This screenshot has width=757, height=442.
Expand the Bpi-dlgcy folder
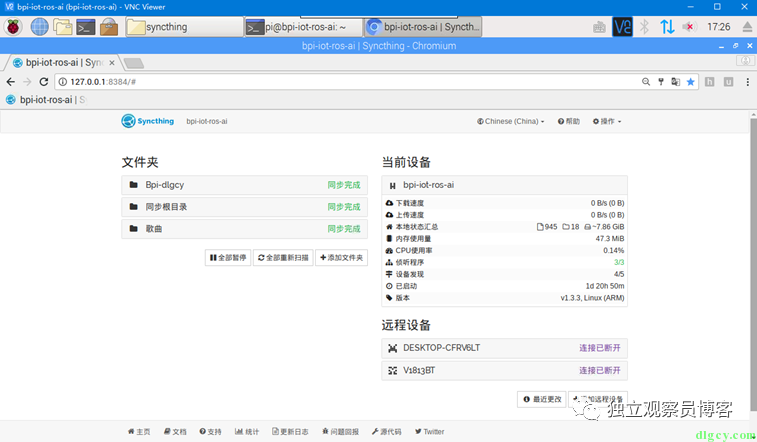click(245, 185)
